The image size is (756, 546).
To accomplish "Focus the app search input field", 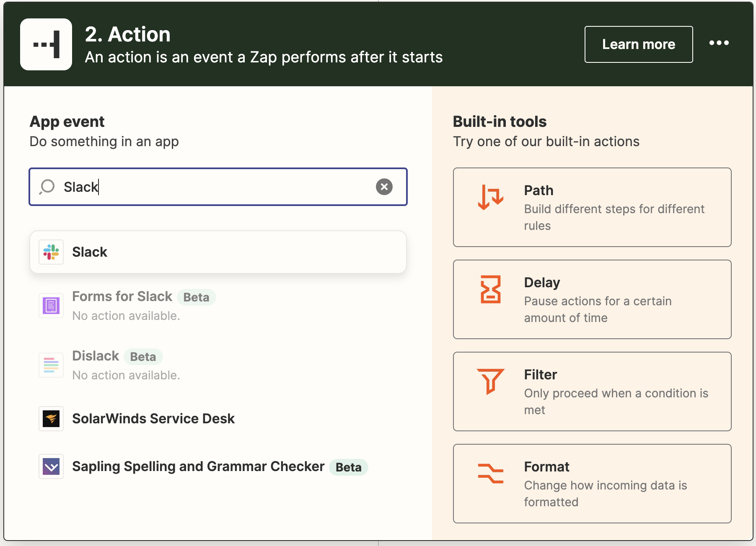I will coord(218,187).
